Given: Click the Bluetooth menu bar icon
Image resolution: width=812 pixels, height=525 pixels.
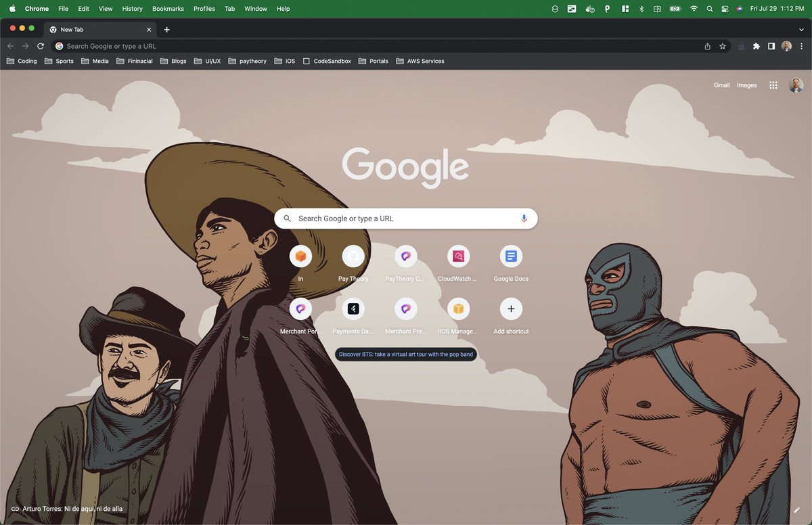Looking at the screenshot, I should point(641,9).
